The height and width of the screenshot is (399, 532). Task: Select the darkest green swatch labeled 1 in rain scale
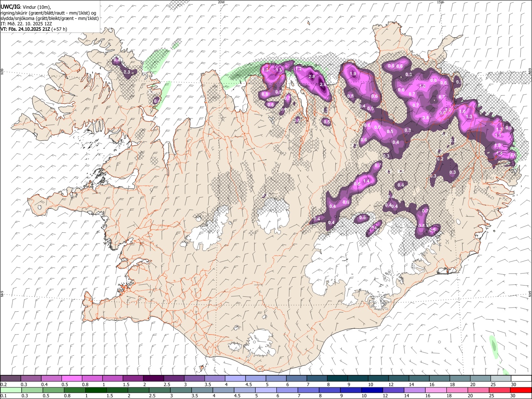(x=96, y=390)
